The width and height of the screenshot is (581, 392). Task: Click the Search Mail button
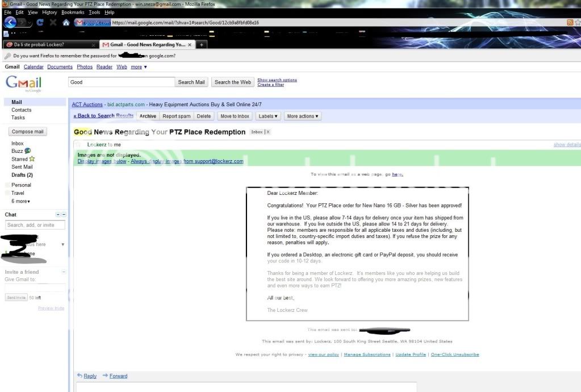[191, 82]
